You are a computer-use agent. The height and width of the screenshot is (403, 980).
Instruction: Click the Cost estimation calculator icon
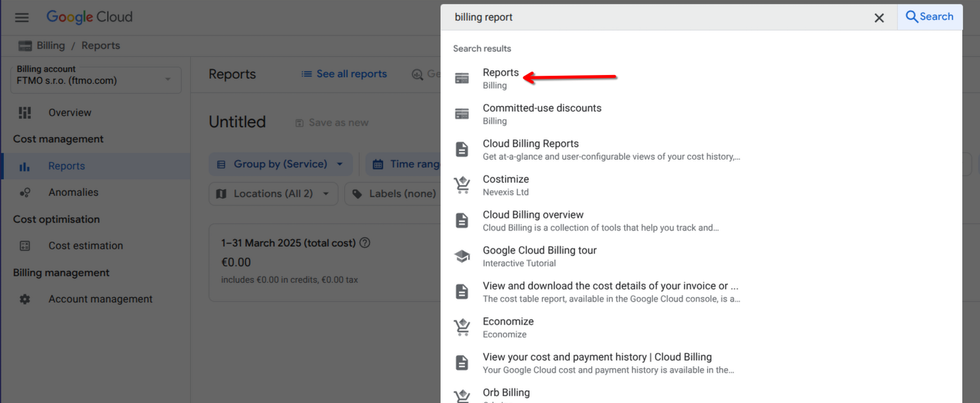[x=25, y=246]
